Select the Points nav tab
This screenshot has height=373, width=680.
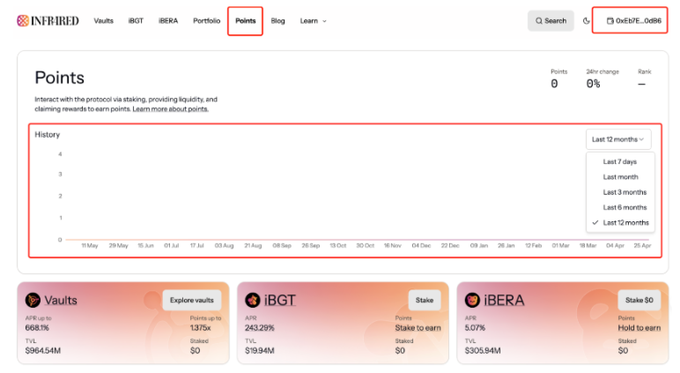[245, 21]
